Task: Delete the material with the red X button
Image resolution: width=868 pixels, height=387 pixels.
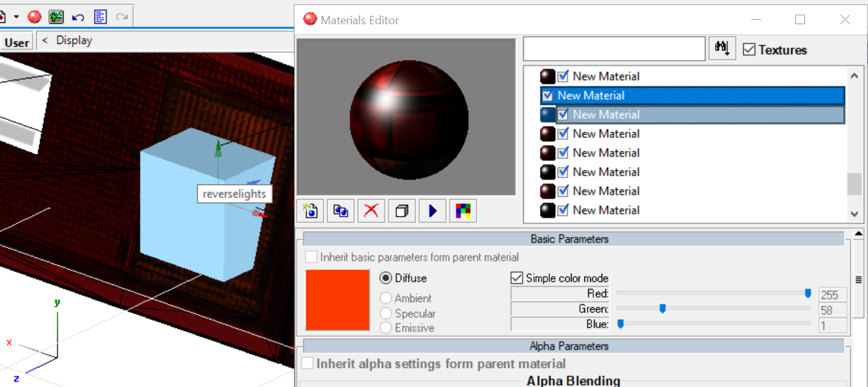Action: coord(372,210)
